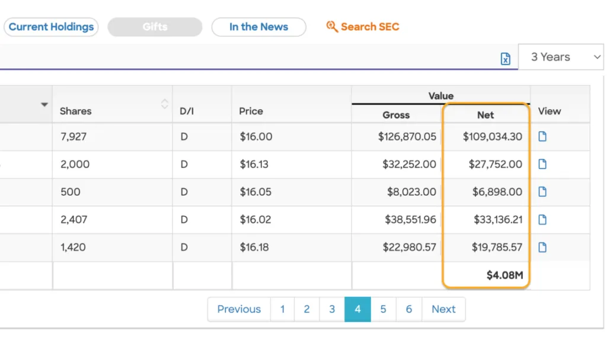This screenshot has width=607, height=364.
Task: Open the filing document in the $6,898.00 row
Action: pos(542,191)
